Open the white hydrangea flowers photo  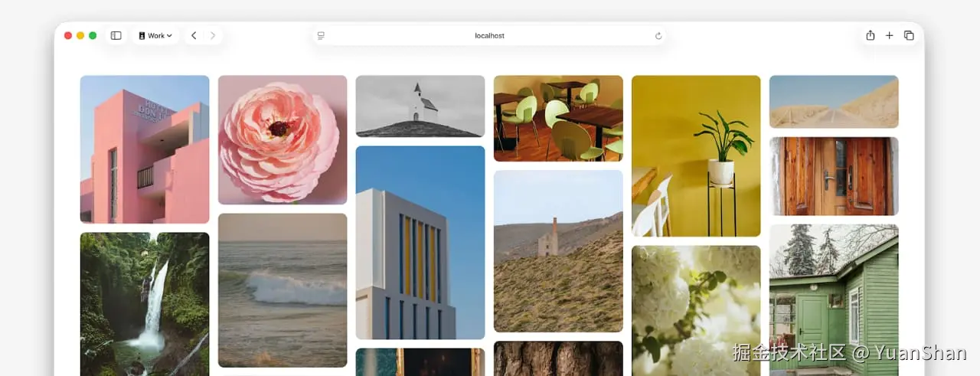(696, 311)
